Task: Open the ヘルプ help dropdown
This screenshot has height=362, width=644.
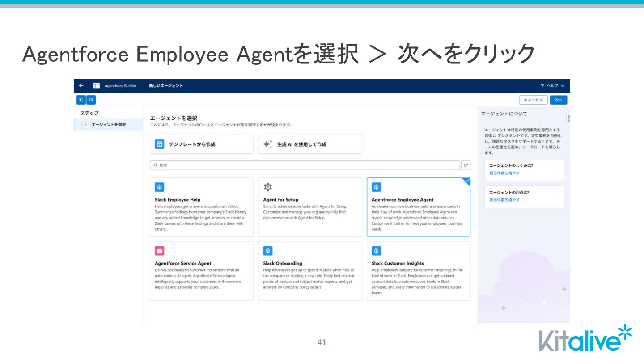Action: pyautogui.click(x=555, y=86)
